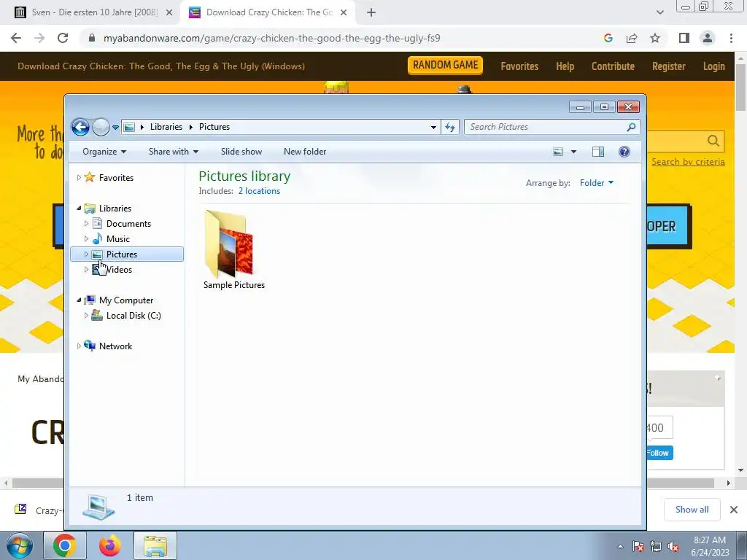Screen dimensions: 747x560
Task: Collapse the Libraries tree node
Action: coord(79,208)
